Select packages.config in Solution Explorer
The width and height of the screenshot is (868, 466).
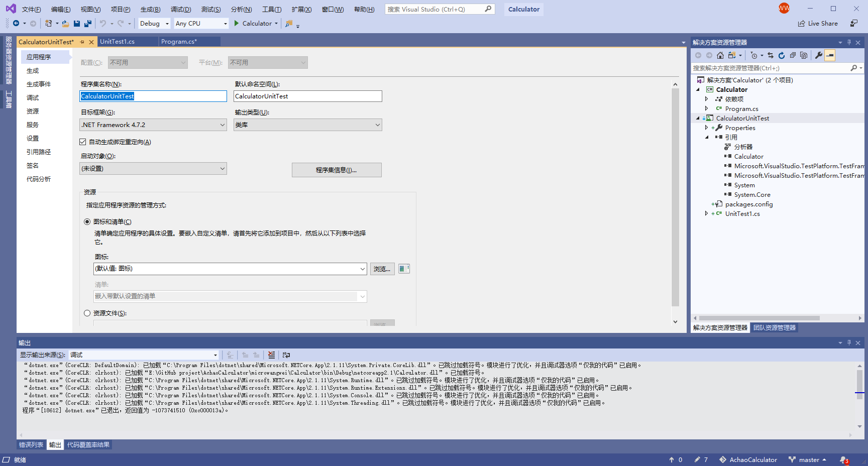pyautogui.click(x=749, y=204)
